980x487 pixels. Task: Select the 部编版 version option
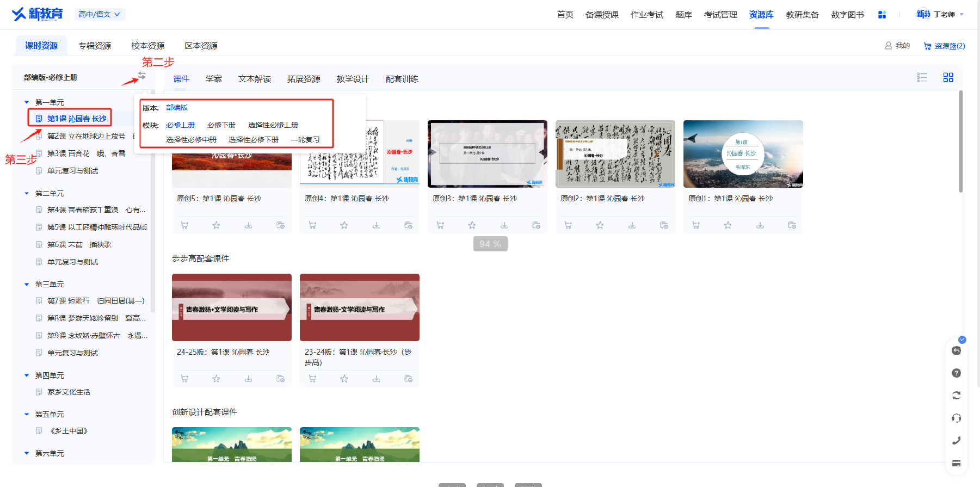tap(177, 108)
